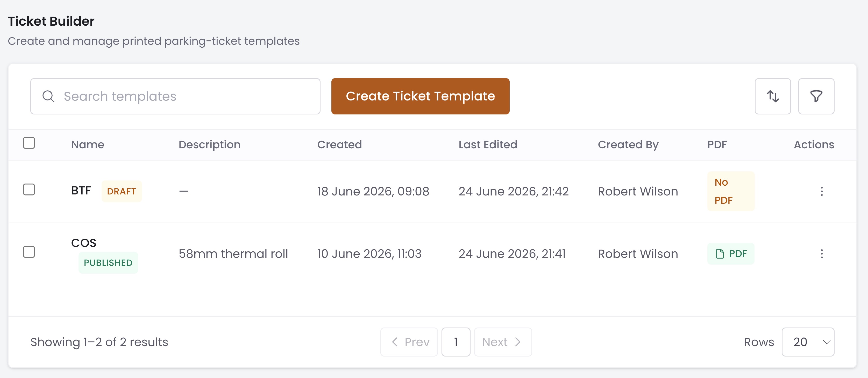Go to previous page with Prev
This screenshot has width=868, height=378.
[409, 342]
